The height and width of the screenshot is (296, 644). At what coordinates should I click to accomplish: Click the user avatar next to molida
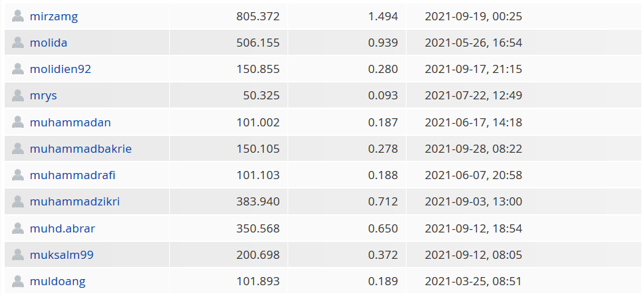pos(18,43)
